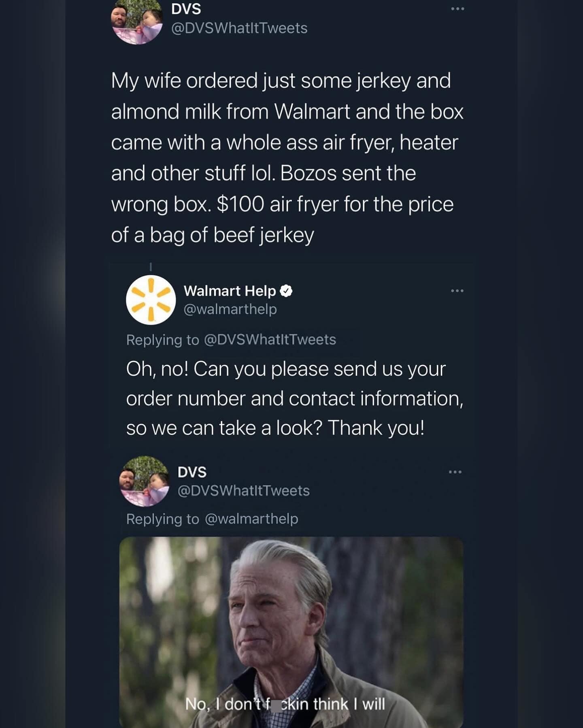Follow the @walmarthelp mention in DVS's reply header
This screenshot has height=728, width=583.
pos(251,519)
